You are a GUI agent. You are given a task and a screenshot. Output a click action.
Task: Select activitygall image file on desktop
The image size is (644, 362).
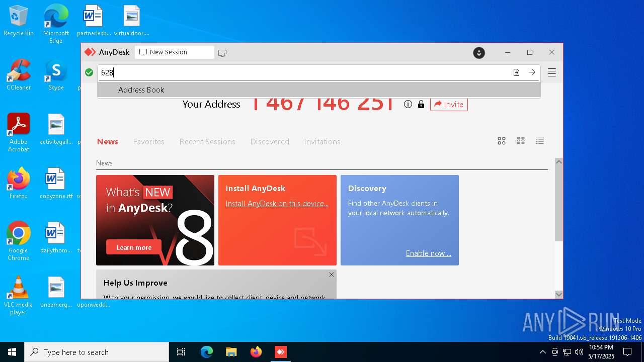56,129
